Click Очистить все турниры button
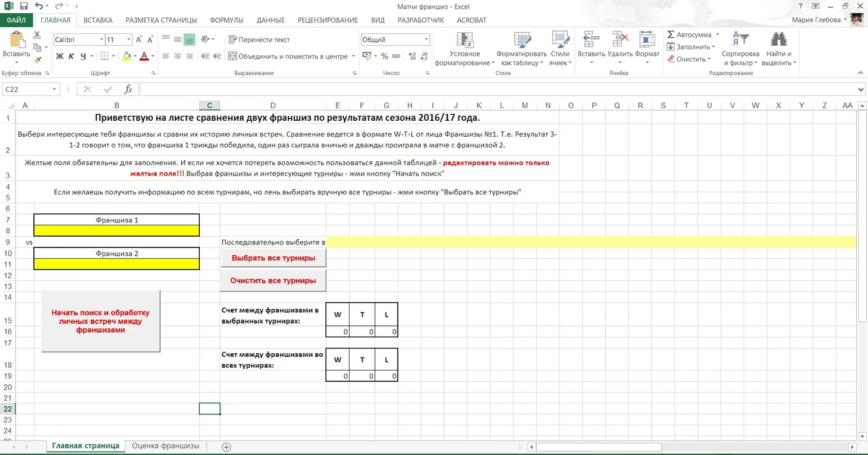The image size is (868, 455). pos(273,281)
